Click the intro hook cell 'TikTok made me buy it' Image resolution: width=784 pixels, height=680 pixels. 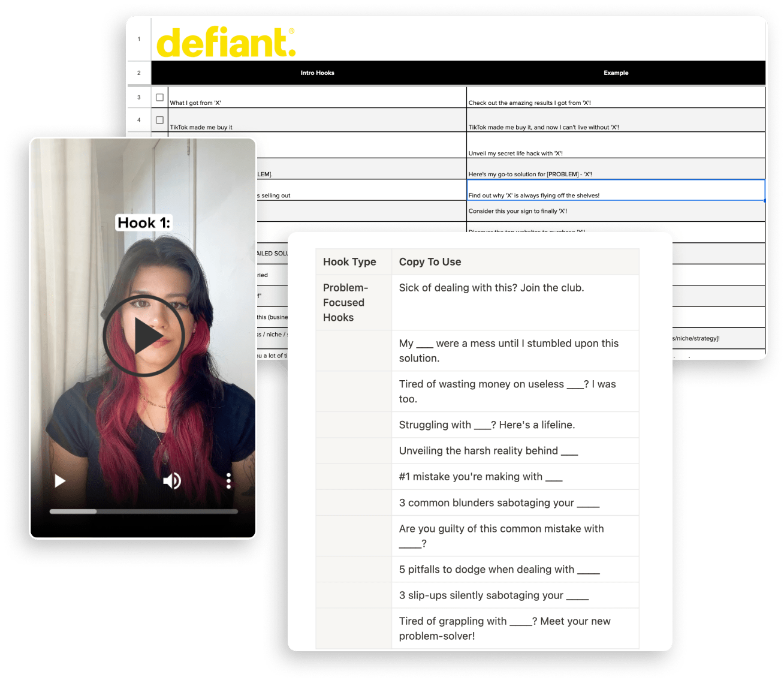[x=317, y=121]
